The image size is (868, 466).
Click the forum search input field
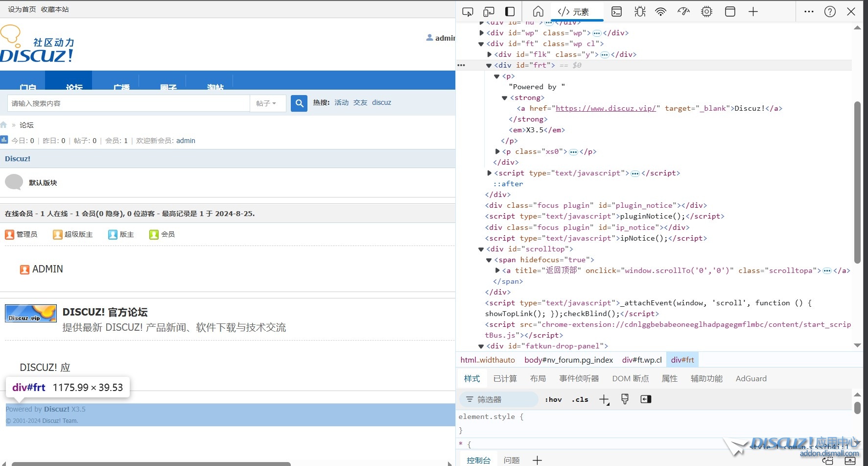(x=129, y=103)
